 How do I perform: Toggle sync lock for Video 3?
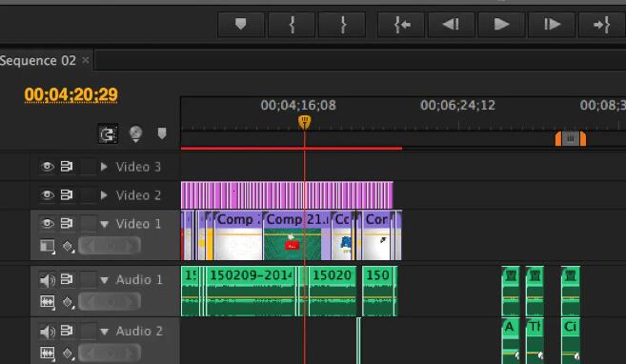[67, 167]
